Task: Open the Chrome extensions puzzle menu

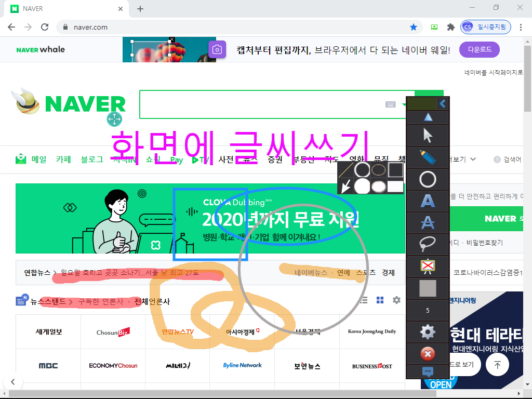Action: coord(450,27)
